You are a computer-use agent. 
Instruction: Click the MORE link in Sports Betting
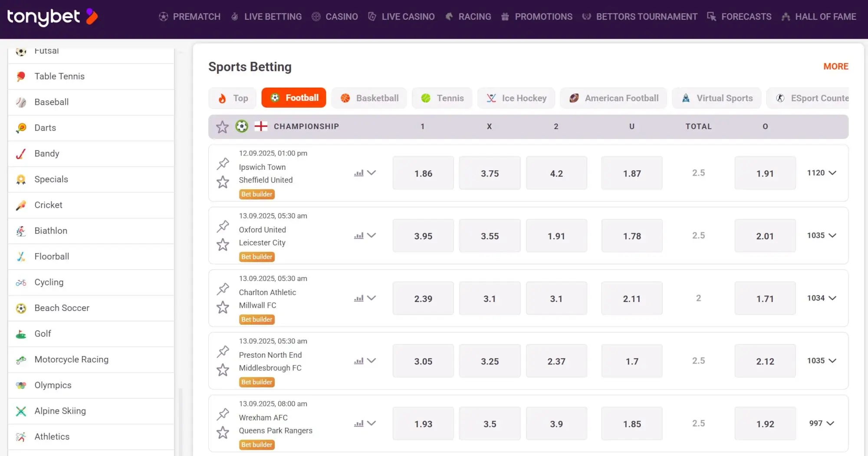point(835,66)
